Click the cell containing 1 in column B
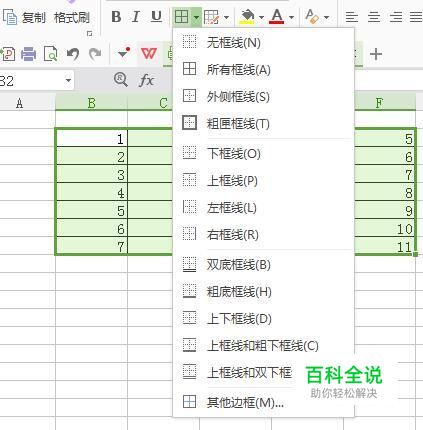The height and width of the screenshot is (430, 423). tap(91, 138)
